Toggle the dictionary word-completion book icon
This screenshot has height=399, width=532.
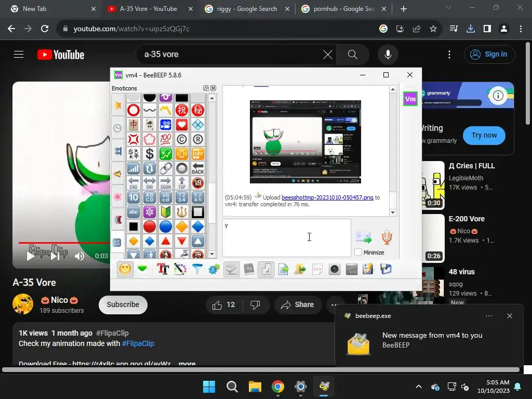coord(249,270)
